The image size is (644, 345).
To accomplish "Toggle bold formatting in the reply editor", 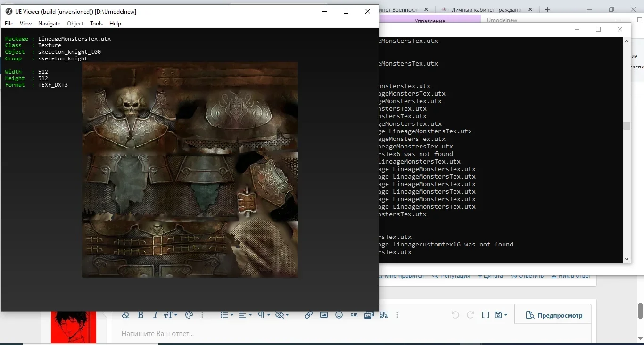I will pos(140,315).
